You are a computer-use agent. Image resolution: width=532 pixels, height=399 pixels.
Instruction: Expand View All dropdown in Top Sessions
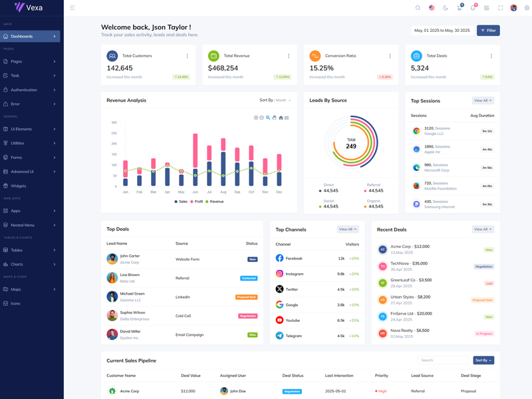483,100
